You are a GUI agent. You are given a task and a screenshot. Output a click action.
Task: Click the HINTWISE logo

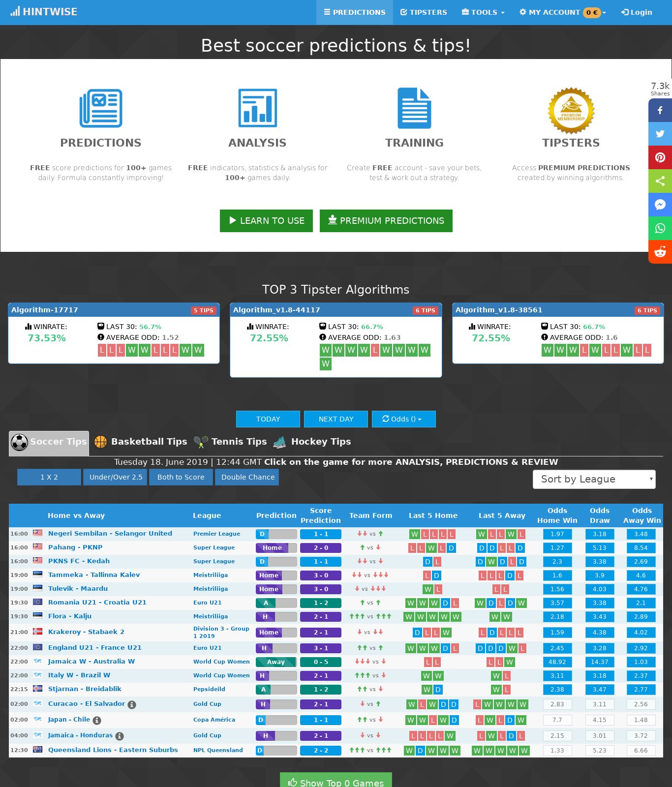[x=44, y=12]
